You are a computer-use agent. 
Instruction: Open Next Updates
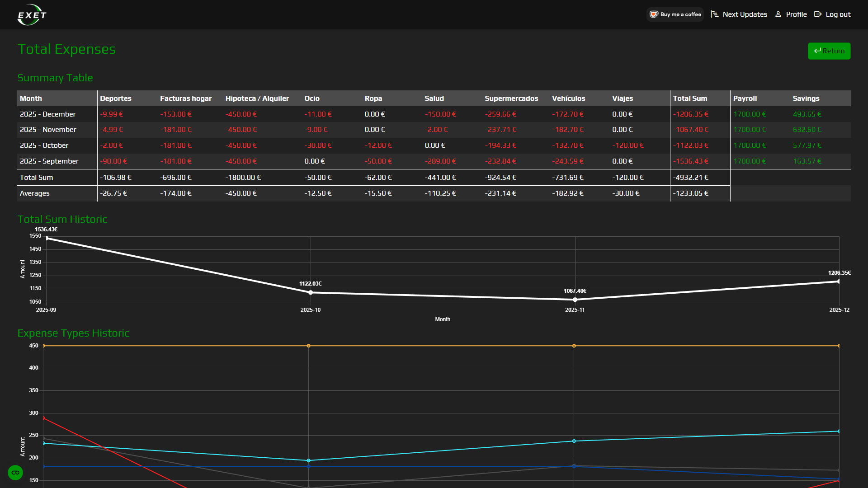[x=744, y=14]
